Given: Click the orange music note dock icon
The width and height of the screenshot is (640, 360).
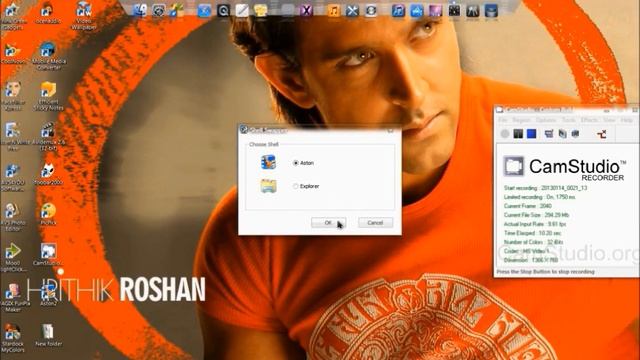Looking at the screenshot, I should 333,10.
